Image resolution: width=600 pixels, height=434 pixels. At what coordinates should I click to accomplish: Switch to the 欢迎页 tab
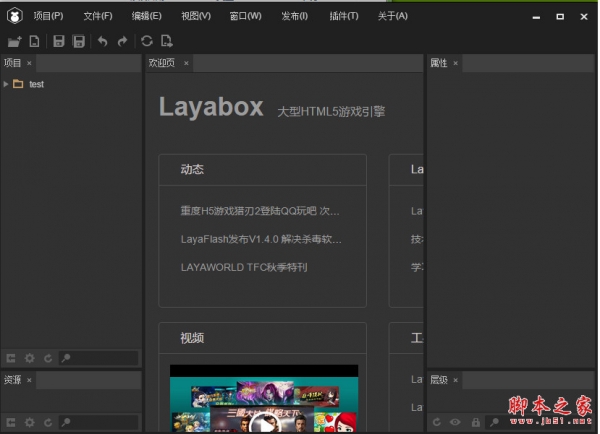(x=161, y=63)
